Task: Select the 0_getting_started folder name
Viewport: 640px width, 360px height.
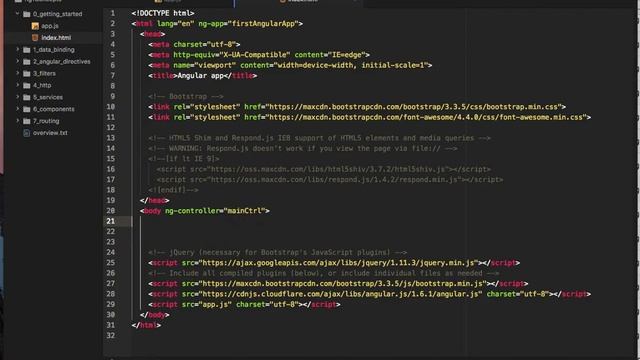Action: 58,14
